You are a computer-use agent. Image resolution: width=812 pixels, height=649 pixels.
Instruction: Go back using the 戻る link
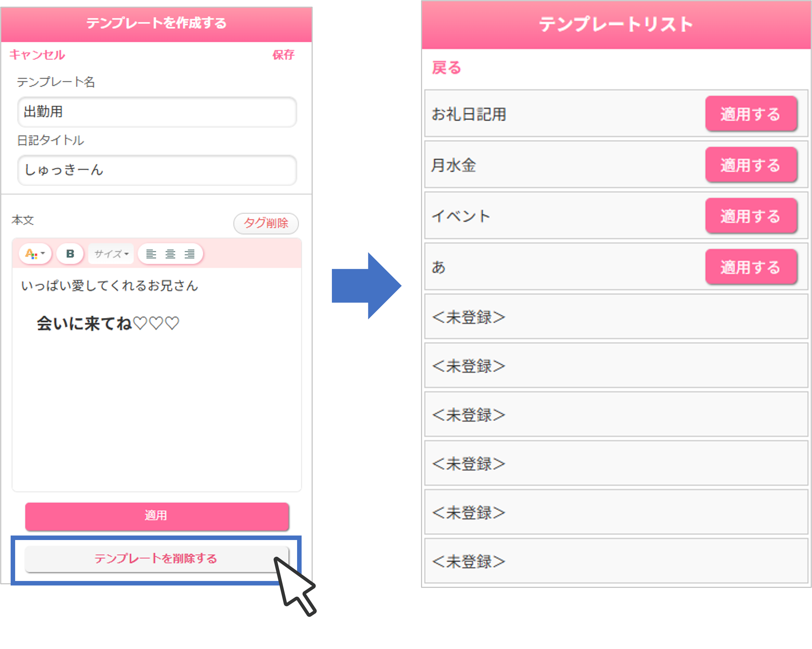(446, 68)
